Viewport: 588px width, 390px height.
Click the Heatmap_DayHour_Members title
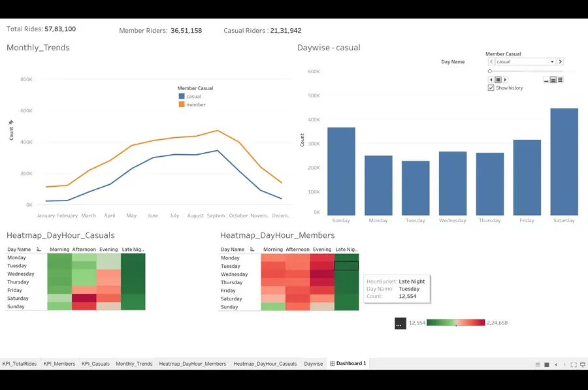click(278, 235)
